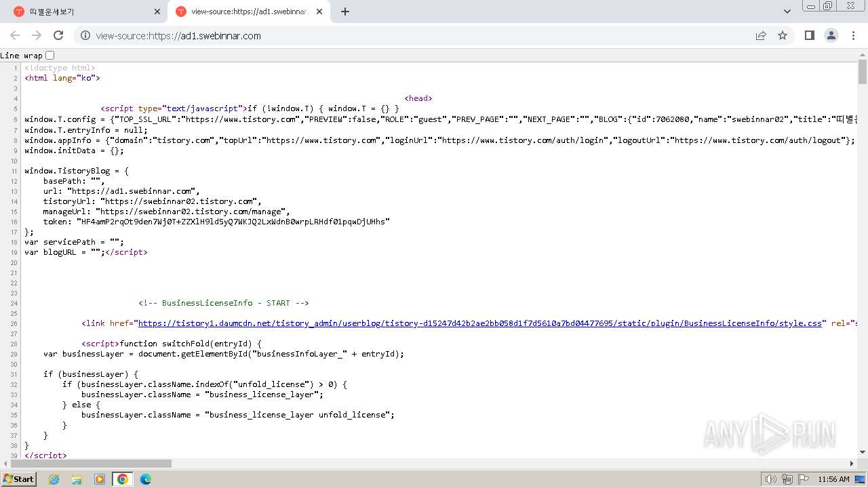Click the 'basePath: "",' line
The width and height of the screenshot is (868, 488).
pos(74,181)
